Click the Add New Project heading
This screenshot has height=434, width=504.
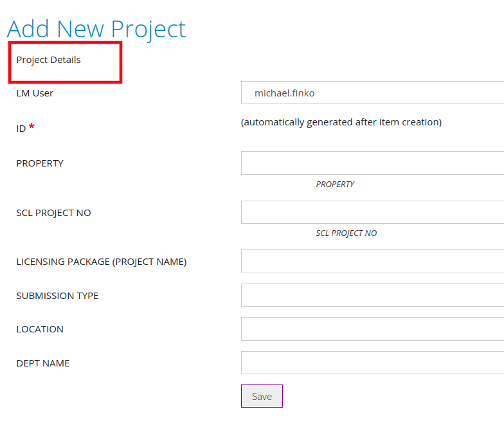[x=96, y=29]
